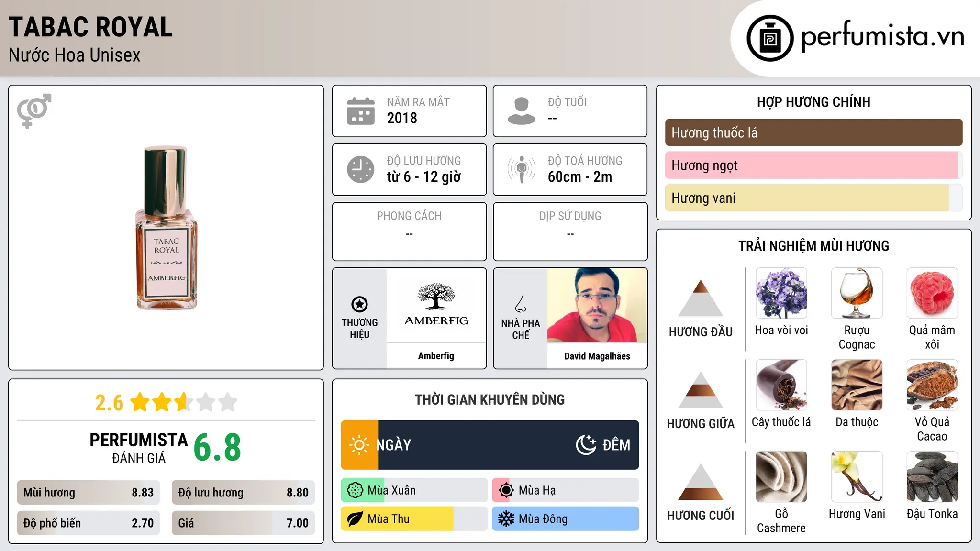Click the TRẢI NGHIỆM MÙI HƯƠNG heading
This screenshot has height=551, width=980.
tap(813, 246)
